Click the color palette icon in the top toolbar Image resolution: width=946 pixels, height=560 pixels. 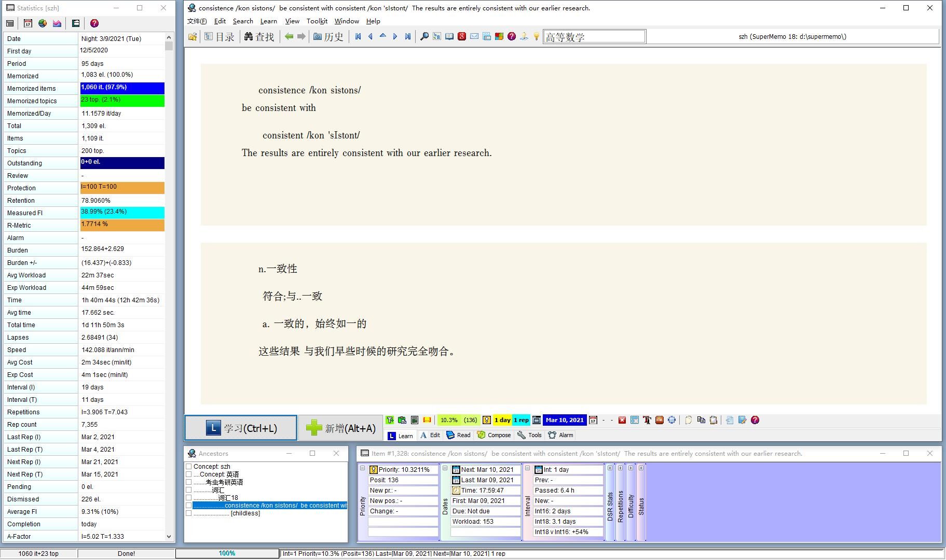tap(499, 36)
